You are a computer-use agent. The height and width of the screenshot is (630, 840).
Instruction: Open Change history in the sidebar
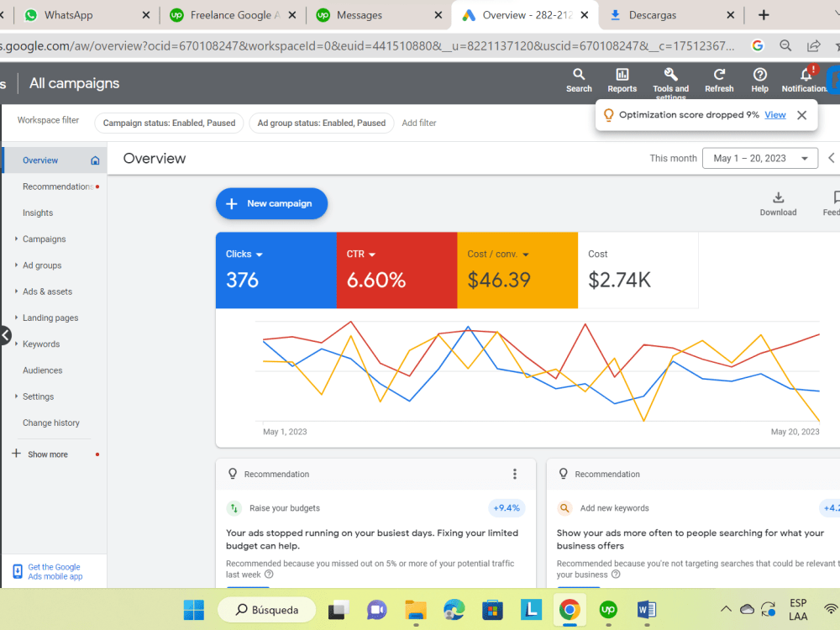[51, 423]
